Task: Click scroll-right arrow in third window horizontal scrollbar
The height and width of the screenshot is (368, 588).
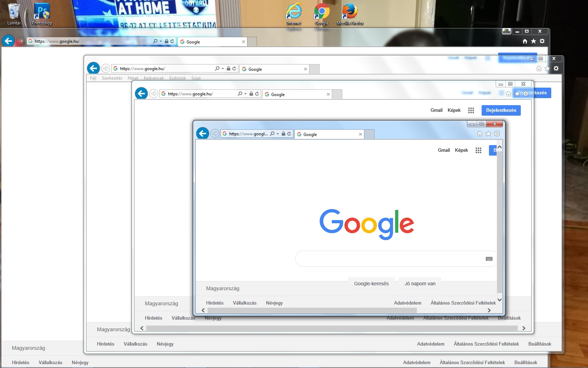Action: 524,328
